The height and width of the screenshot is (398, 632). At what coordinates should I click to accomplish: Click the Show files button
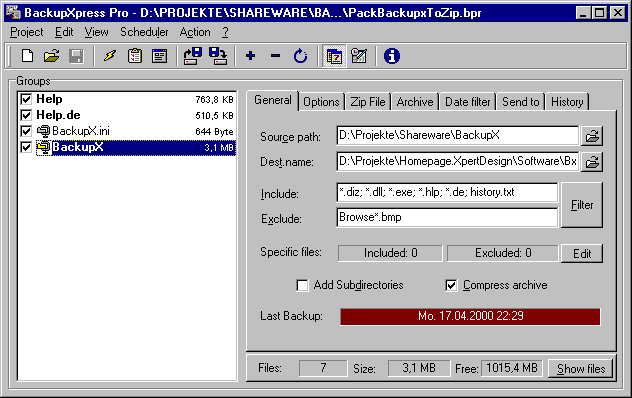[581, 369]
